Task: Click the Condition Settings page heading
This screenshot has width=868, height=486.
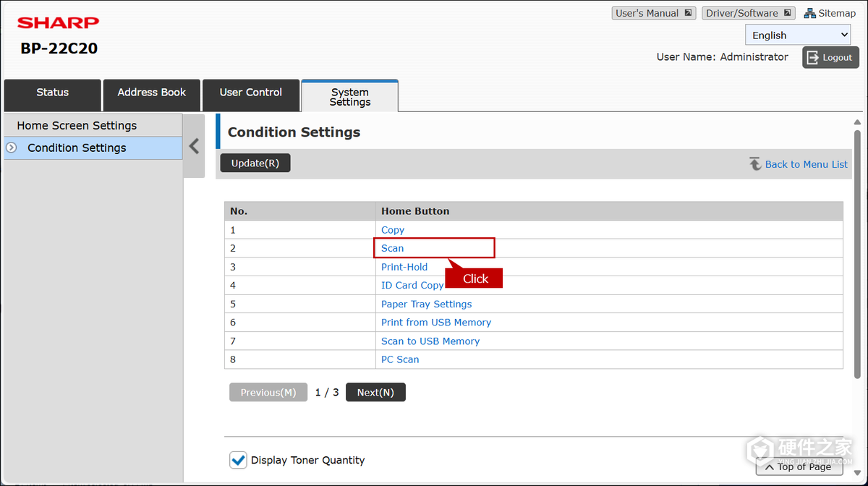Action: click(x=294, y=132)
